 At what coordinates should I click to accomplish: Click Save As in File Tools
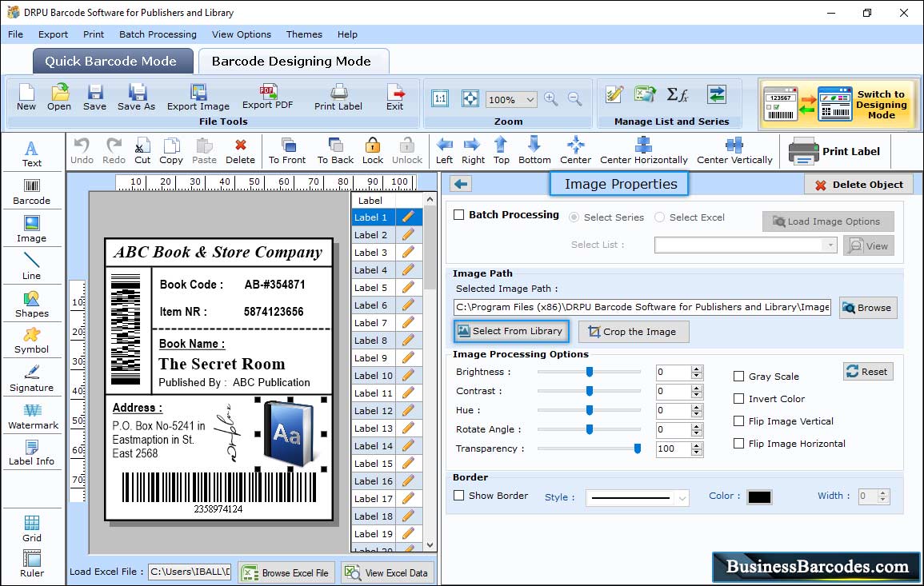click(x=136, y=98)
